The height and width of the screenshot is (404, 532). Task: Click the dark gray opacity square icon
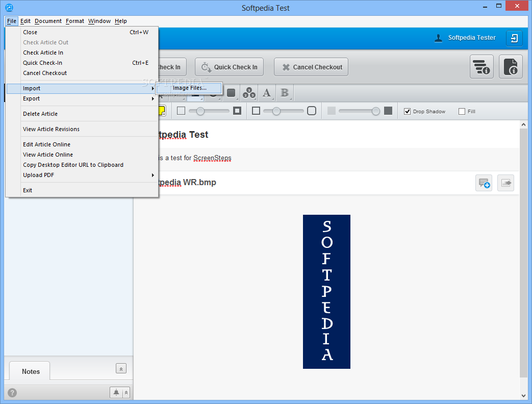tap(388, 111)
